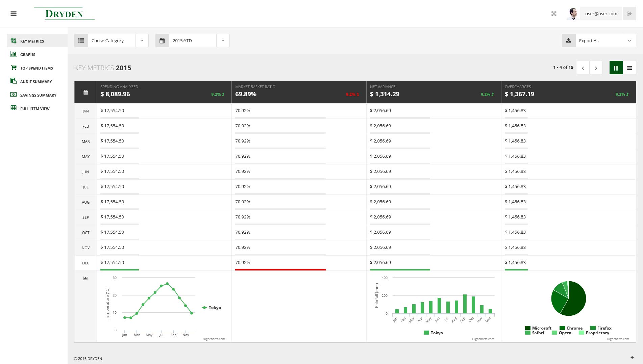Open the Chose Category dropdown
The height and width of the screenshot is (364, 643).
[x=118, y=41]
